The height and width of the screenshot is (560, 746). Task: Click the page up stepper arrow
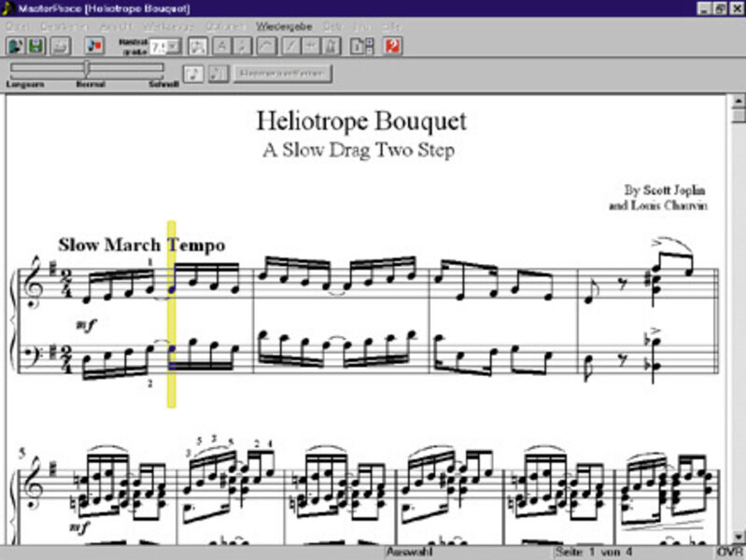pos(370,42)
